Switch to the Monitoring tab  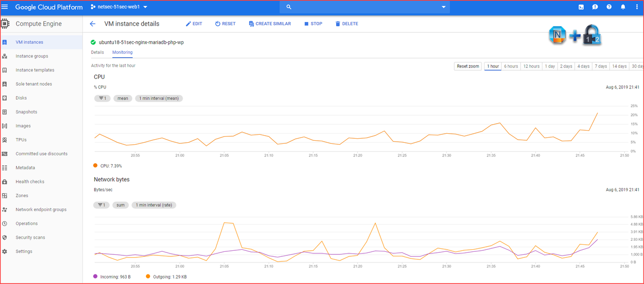pos(122,52)
